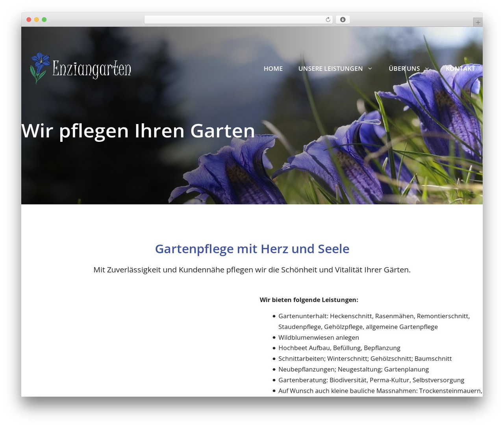Close the browser window with red button
The image size is (504, 427).
pos(29,20)
